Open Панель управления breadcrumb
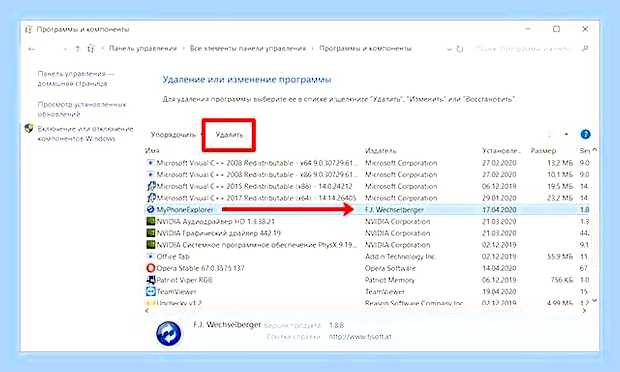Viewport: 620px width, 372px height. point(143,49)
